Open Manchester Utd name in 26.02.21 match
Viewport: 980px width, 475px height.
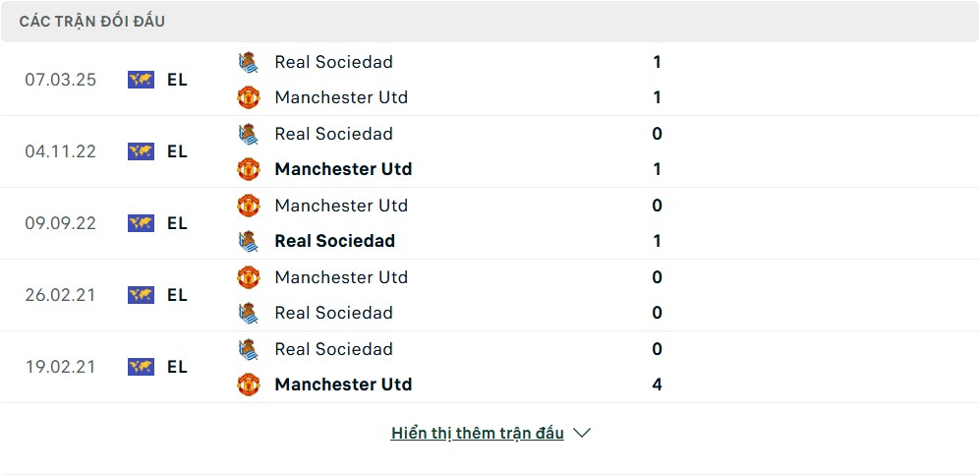(341, 277)
